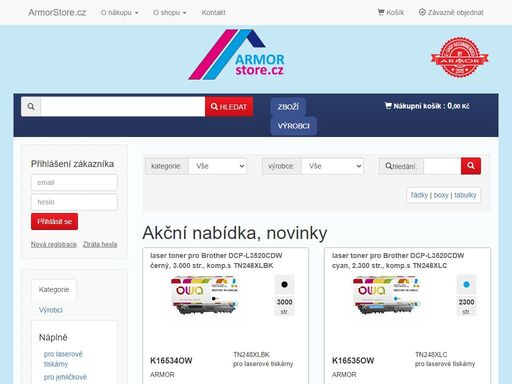The height and width of the screenshot is (384, 512).
Task: Click the red HLEDAT button
Action: pos(229,107)
